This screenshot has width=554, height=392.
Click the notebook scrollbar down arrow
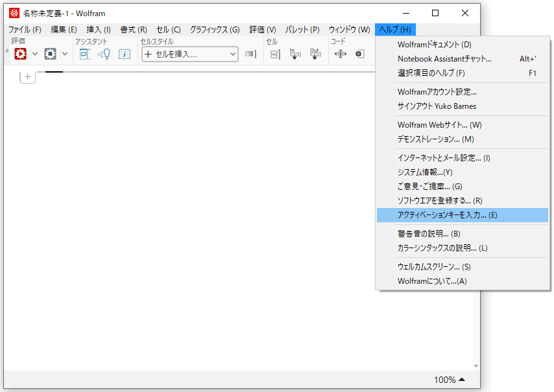point(476,366)
